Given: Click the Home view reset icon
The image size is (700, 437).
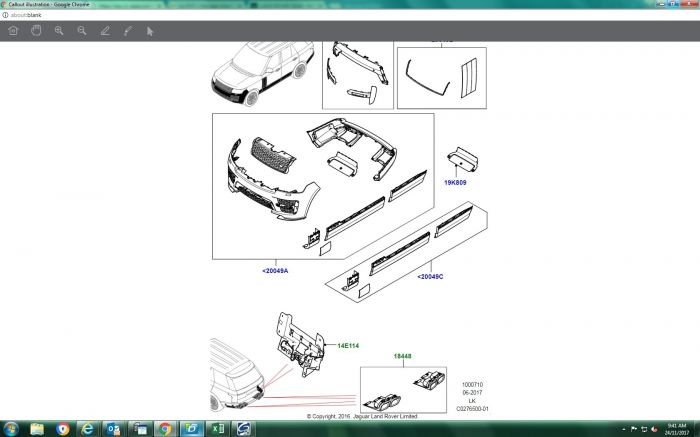Looking at the screenshot, I should (x=13, y=31).
